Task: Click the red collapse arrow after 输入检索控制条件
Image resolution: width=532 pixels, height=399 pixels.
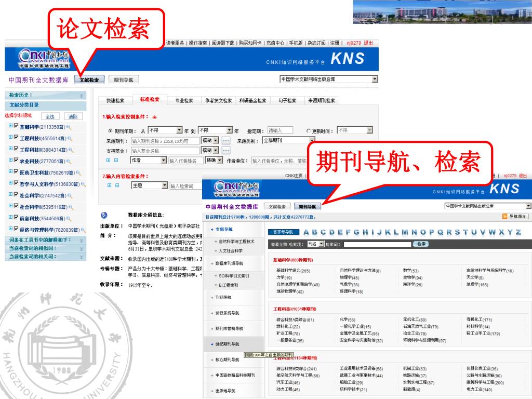Action: [154, 117]
